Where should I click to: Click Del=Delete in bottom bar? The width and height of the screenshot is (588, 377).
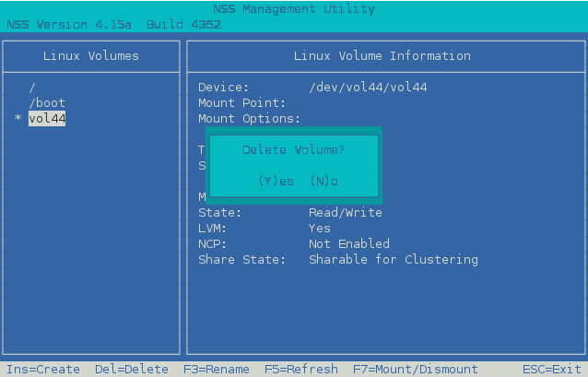coord(132,369)
